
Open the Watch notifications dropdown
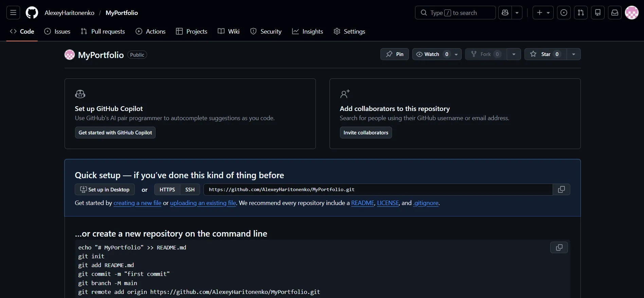tap(437, 54)
